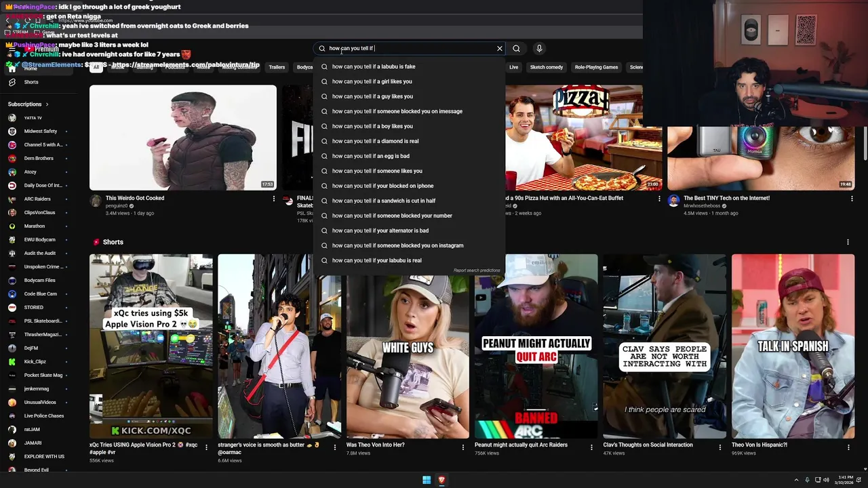This screenshot has height=488, width=868.
Task: Click the video title This Weirdo Got Cooked
Action: (135, 199)
